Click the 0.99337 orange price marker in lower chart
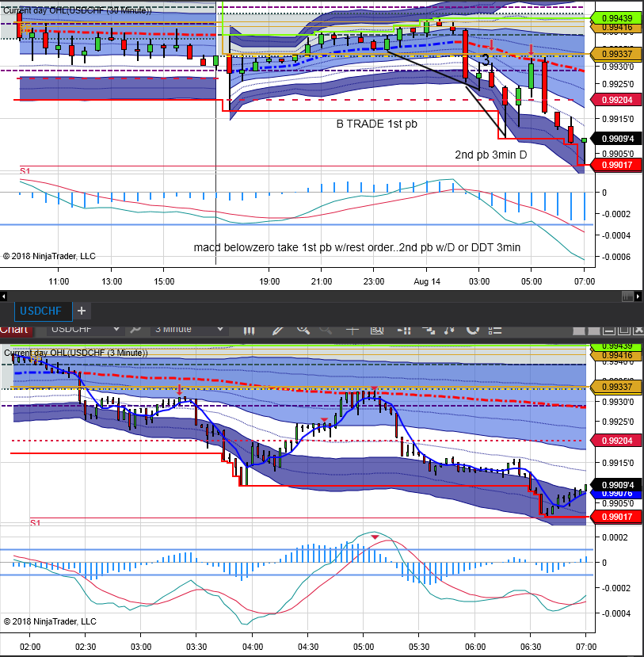This screenshot has height=657, width=644. (617, 387)
